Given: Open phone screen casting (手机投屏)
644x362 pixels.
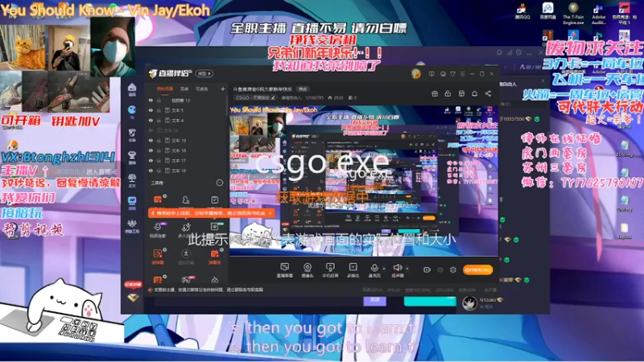Looking at the screenshot, I should tap(330, 267).
